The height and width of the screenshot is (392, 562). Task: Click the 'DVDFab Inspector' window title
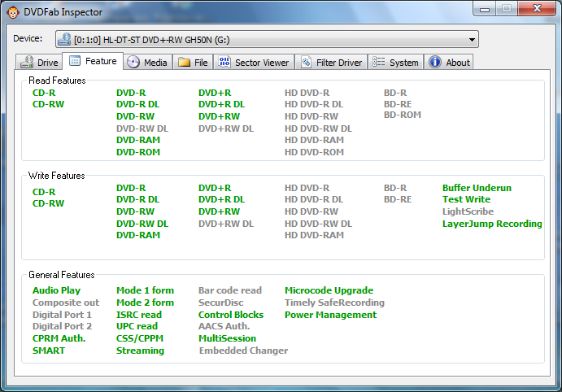click(63, 12)
